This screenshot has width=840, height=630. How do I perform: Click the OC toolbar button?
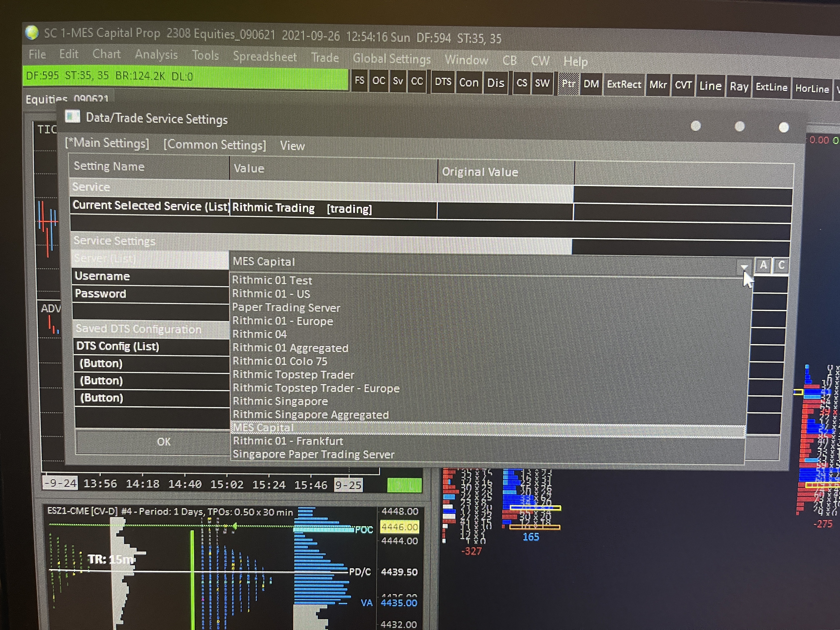click(379, 81)
